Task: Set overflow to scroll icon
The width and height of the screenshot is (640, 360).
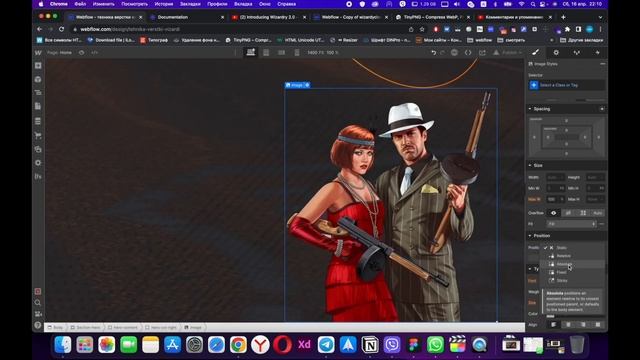Action: pyautogui.click(x=583, y=213)
